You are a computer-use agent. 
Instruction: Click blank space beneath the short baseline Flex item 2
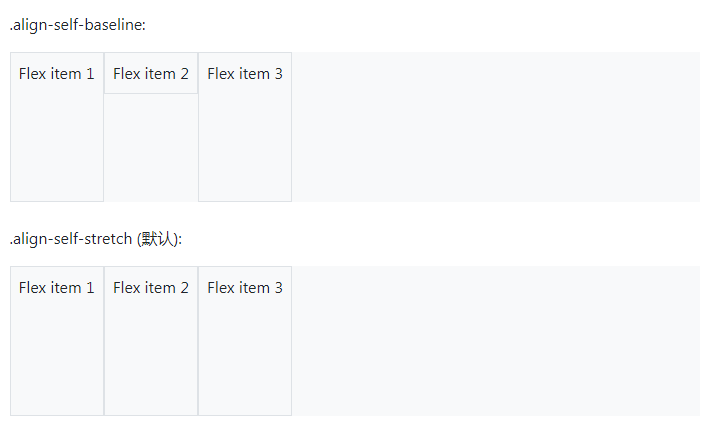click(151, 148)
